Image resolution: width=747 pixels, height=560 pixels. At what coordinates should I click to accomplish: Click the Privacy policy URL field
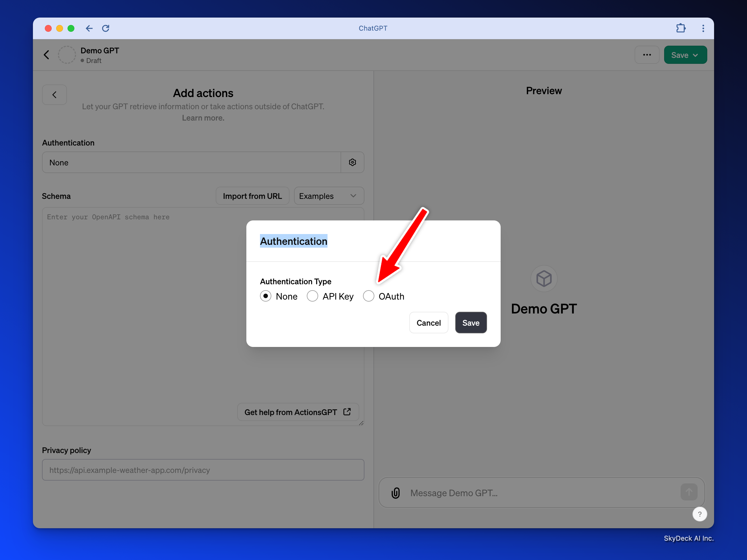click(x=203, y=470)
